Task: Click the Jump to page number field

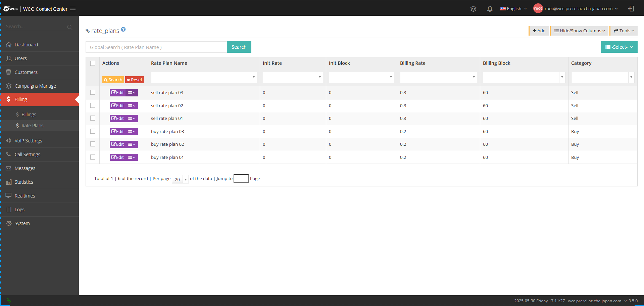Action: click(241, 179)
